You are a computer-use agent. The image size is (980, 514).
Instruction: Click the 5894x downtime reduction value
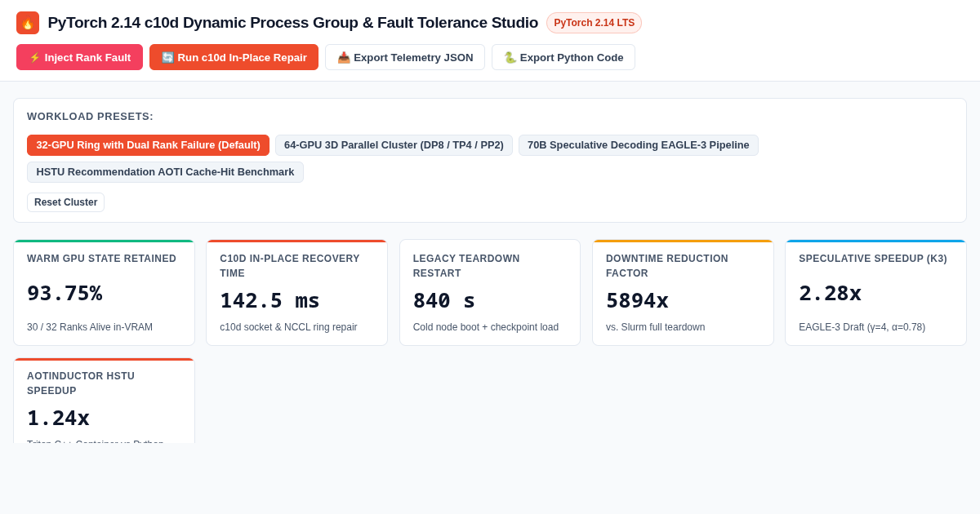[x=637, y=300]
